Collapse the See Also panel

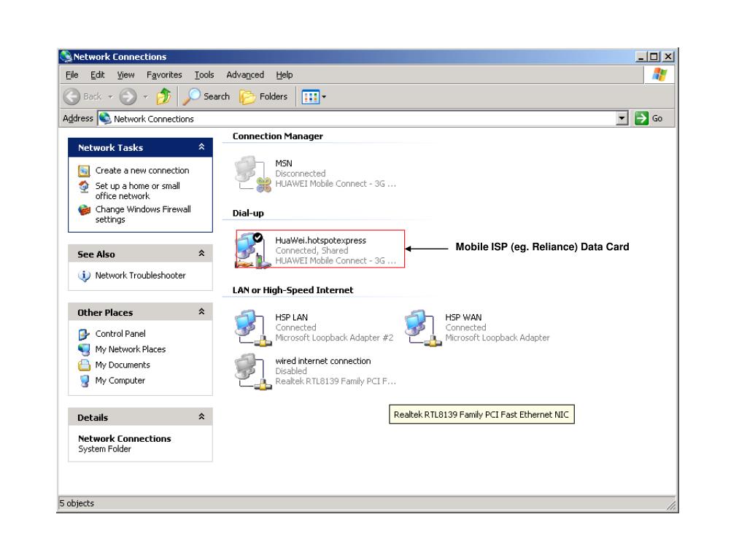201,253
